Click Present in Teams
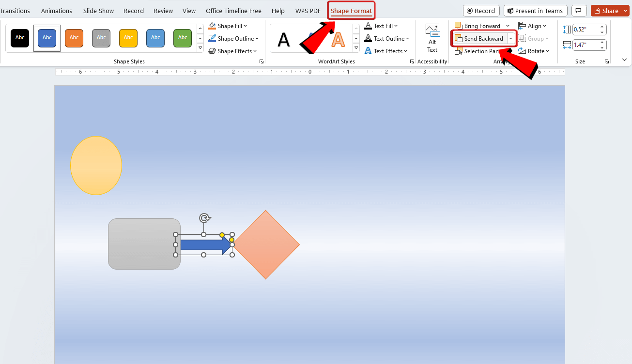Image resolution: width=632 pixels, height=364 pixels. (535, 10)
